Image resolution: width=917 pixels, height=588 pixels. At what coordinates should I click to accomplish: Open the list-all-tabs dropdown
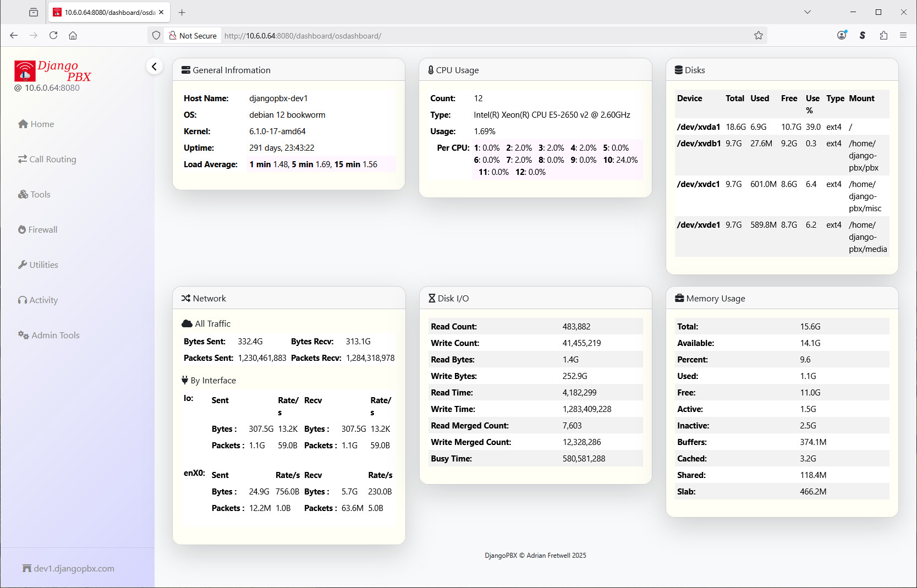coord(807,12)
